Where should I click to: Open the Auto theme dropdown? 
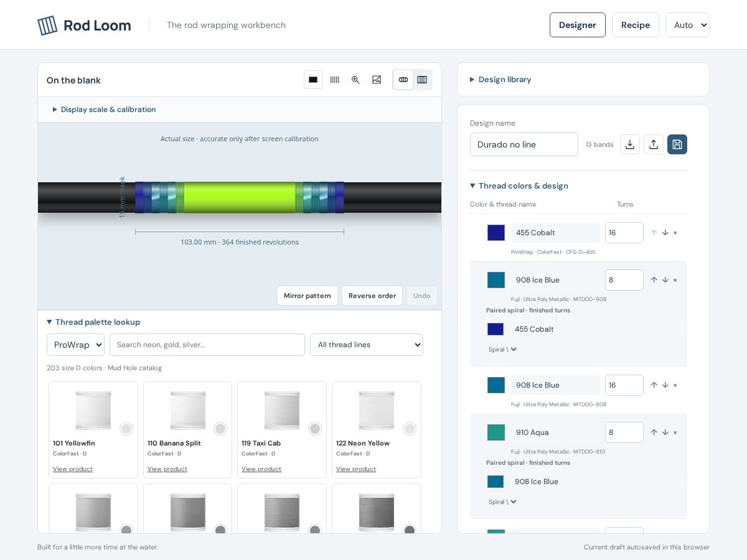687,25
